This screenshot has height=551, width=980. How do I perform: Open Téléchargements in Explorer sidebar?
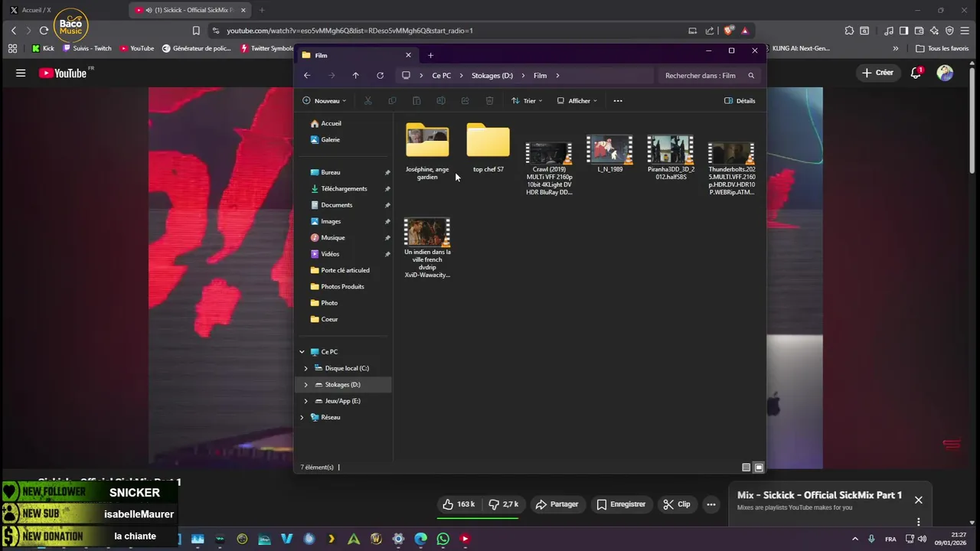[344, 188]
